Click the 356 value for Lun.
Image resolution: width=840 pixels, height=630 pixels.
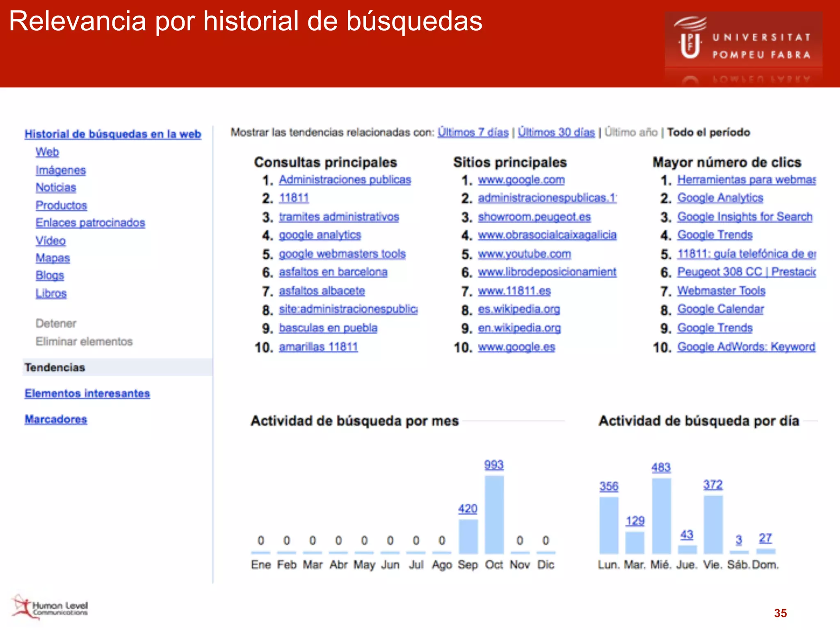pos(609,486)
